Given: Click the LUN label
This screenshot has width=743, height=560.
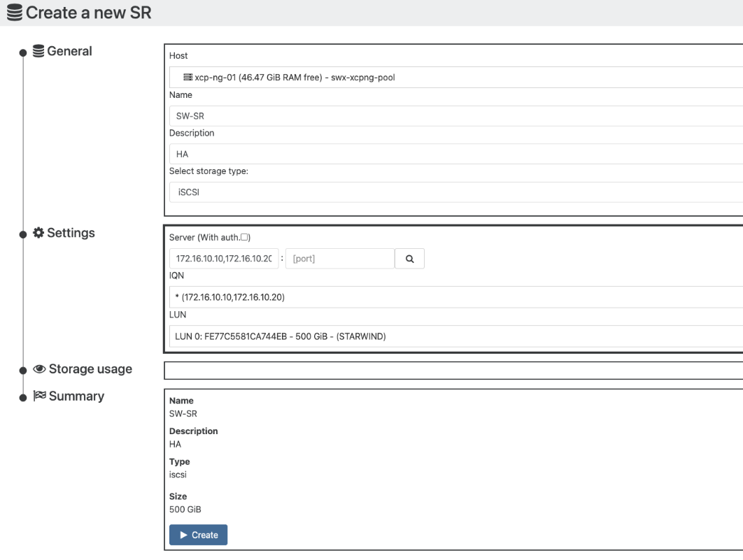Looking at the screenshot, I should [178, 315].
